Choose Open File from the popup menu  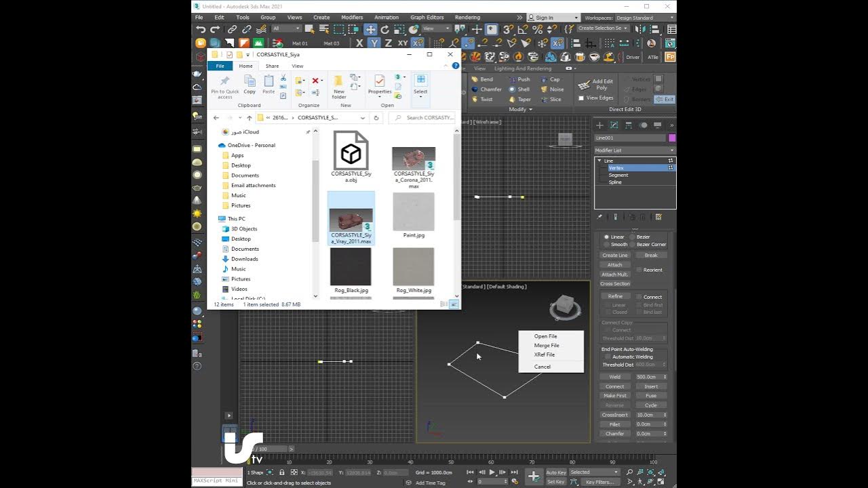pos(545,336)
